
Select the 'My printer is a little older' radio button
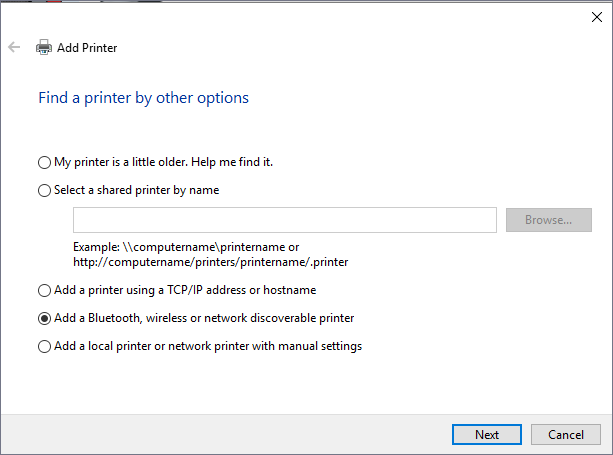[44, 162]
